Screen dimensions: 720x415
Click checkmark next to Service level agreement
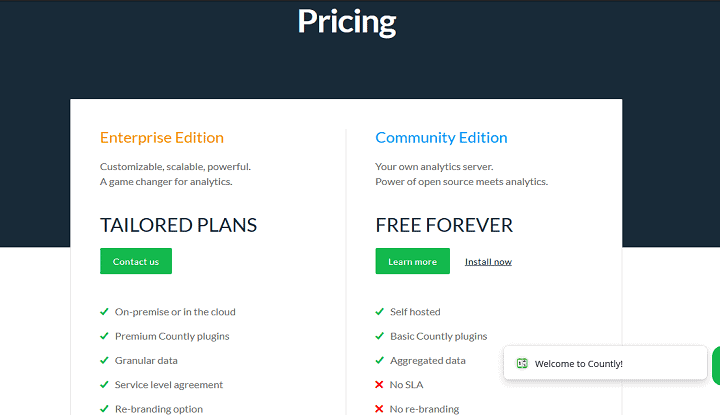[x=104, y=385]
